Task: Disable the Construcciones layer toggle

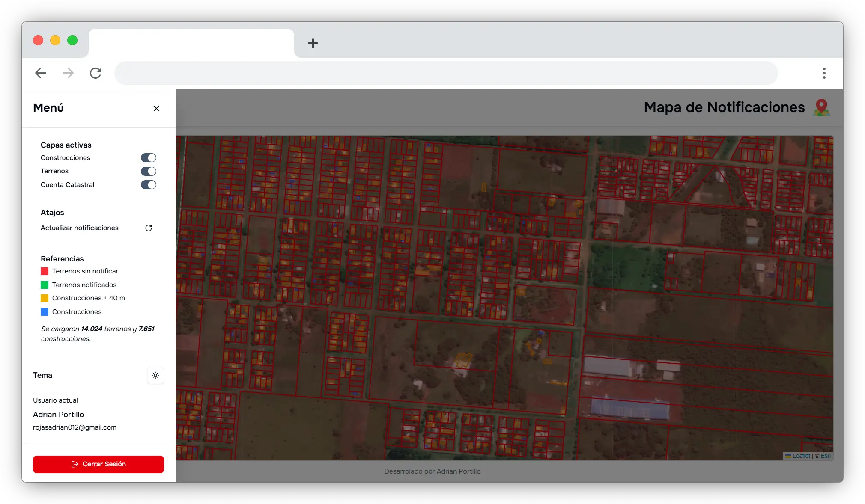Action: (149, 158)
